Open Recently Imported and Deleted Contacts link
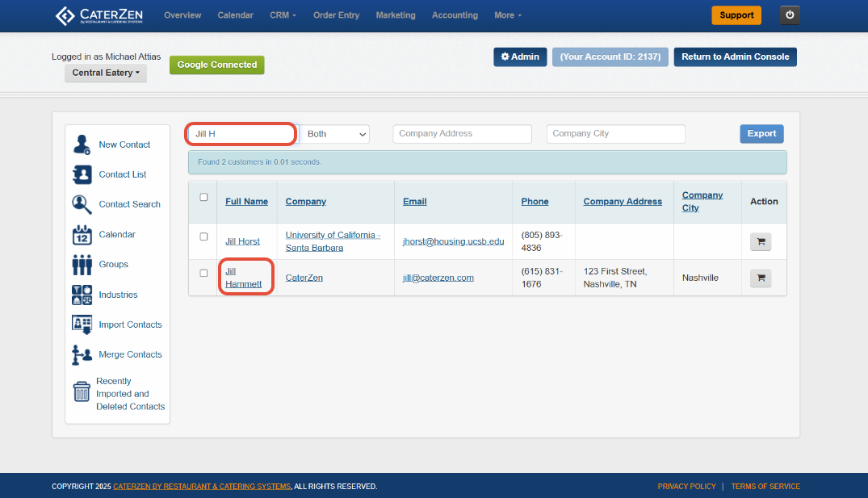This screenshot has height=498, width=868. [130, 394]
